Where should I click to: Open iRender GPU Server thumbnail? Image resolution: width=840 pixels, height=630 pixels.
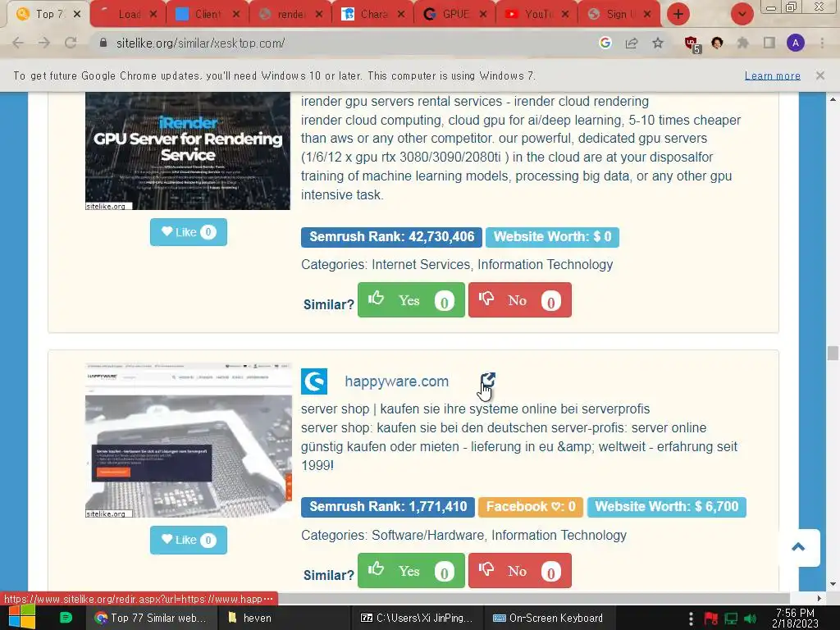(x=188, y=151)
